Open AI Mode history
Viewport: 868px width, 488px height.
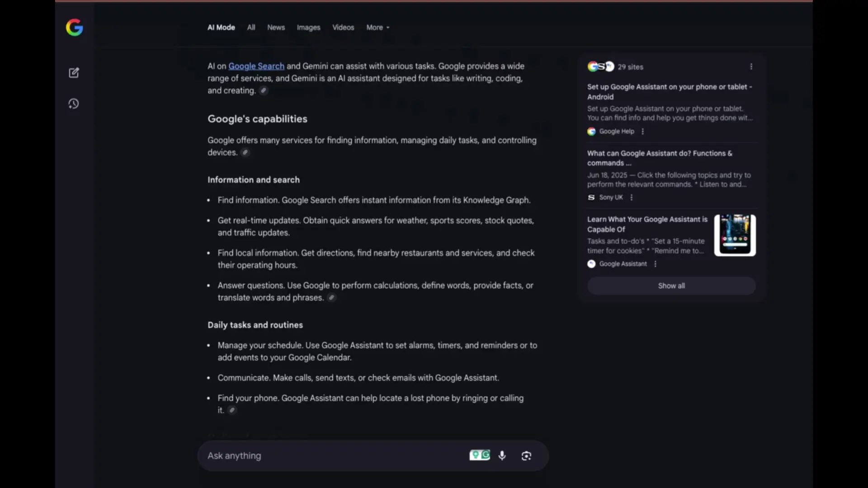(x=74, y=104)
